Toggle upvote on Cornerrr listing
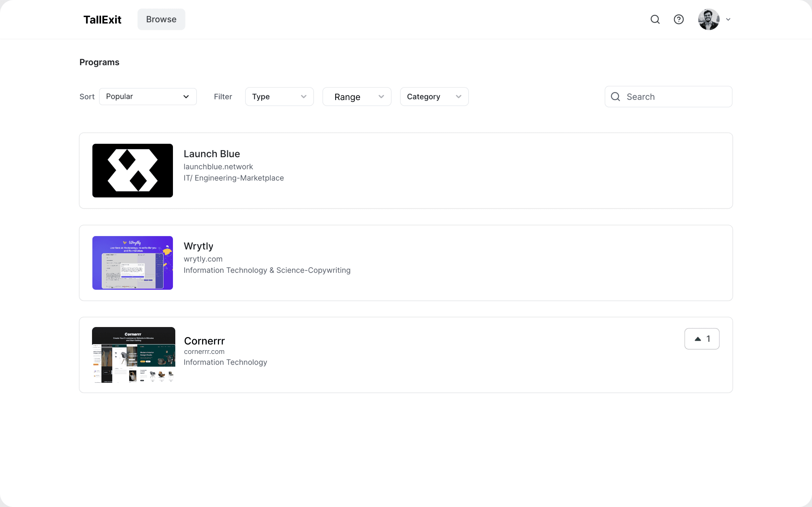 pos(702,339)
